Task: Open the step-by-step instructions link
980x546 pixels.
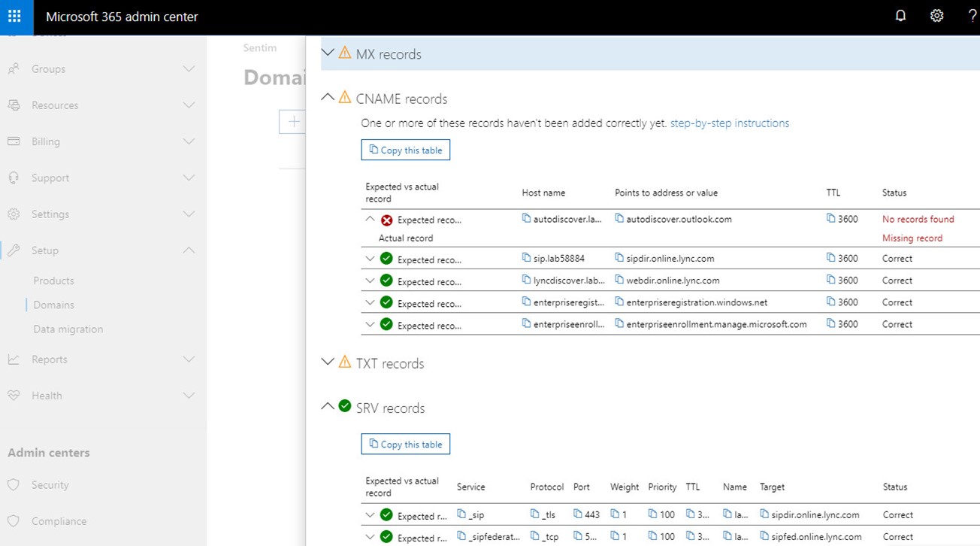Action: tap(729, 123)
